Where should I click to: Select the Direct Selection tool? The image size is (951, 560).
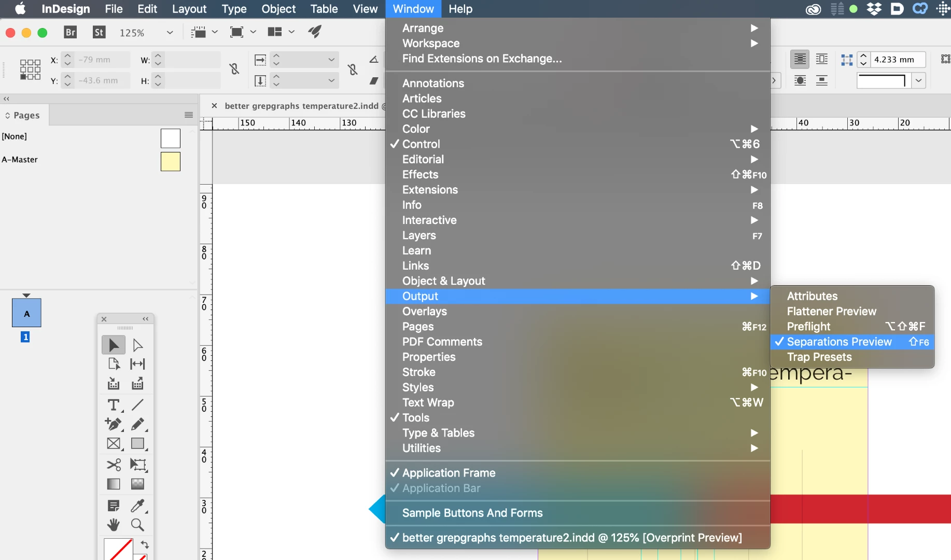click(137, 345)
